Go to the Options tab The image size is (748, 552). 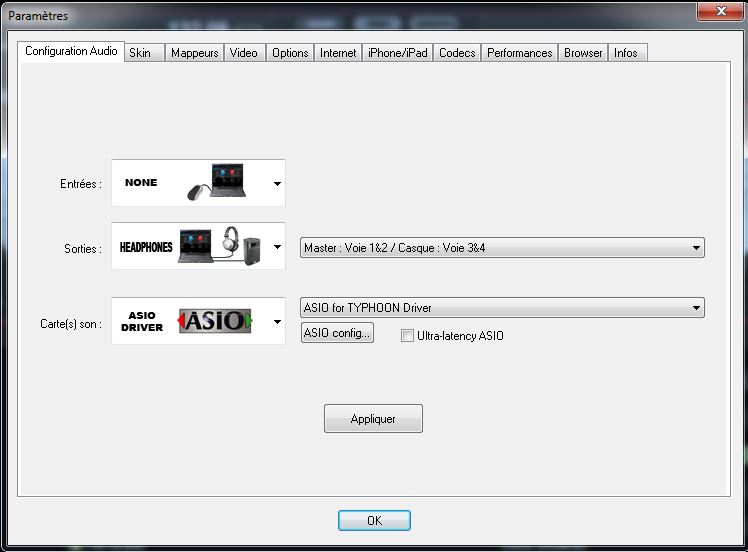point(290,52)
